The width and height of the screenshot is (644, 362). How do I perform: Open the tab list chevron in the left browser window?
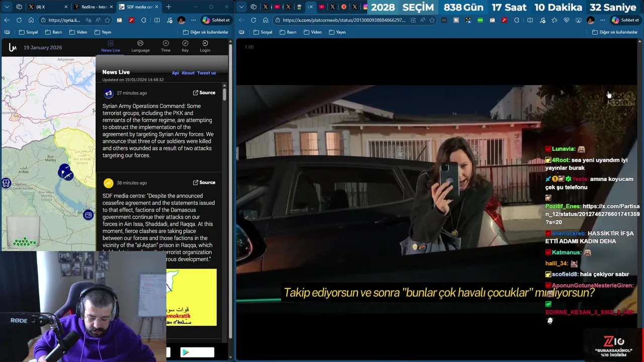click(7, 7)
